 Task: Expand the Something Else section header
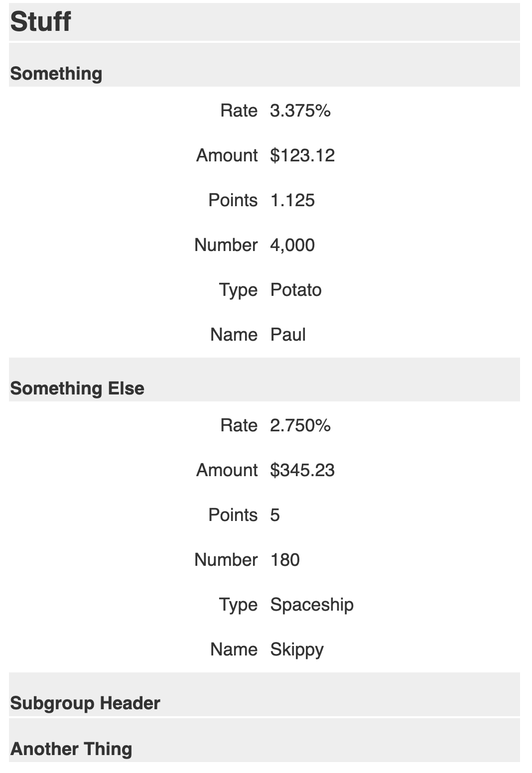265,380
